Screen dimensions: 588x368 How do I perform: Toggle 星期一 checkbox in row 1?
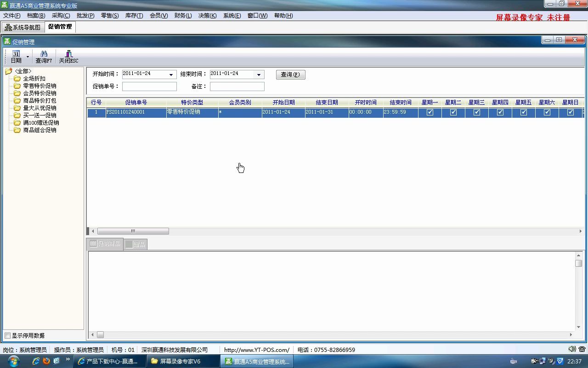430,112
